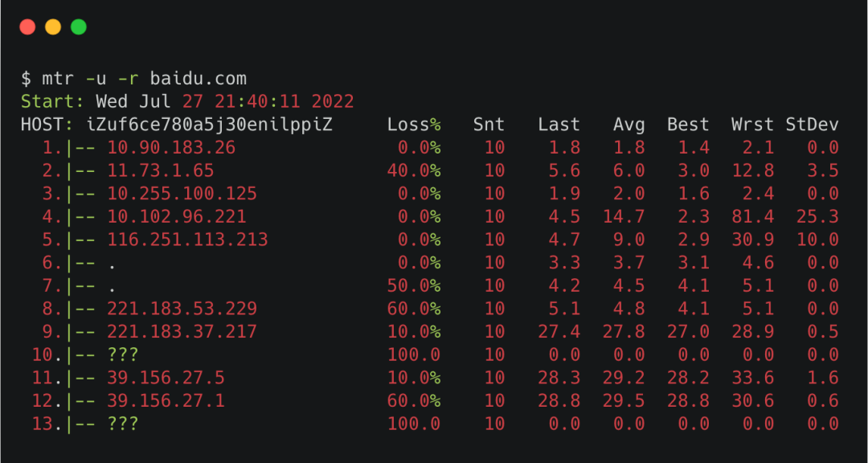The width and height of the screenshot is (868, 463).
Task: Click the Start timestamp line
Action: pyautogui.click(x=187, y=102)
